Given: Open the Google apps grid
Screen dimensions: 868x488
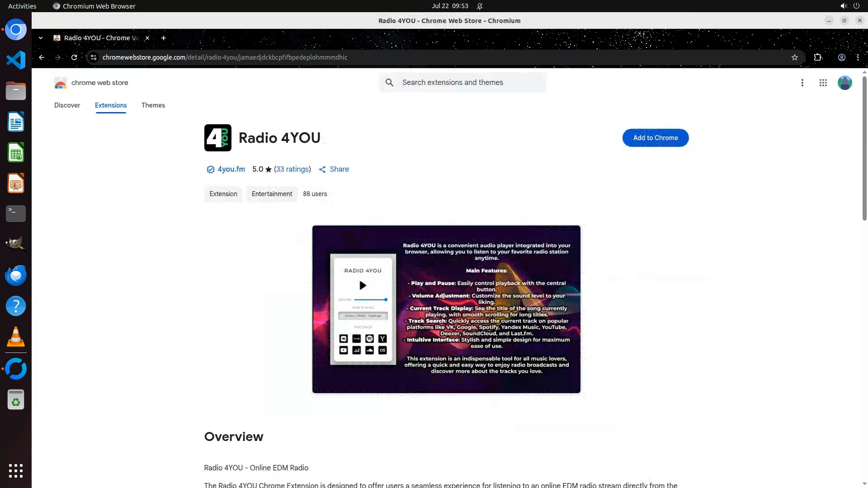Looking at the screenshot, I should (823, 83).
